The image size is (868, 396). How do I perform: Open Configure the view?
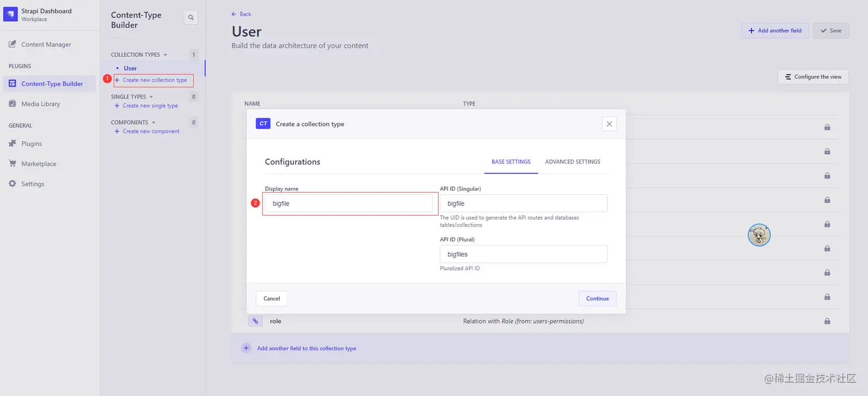coord(813,76)
